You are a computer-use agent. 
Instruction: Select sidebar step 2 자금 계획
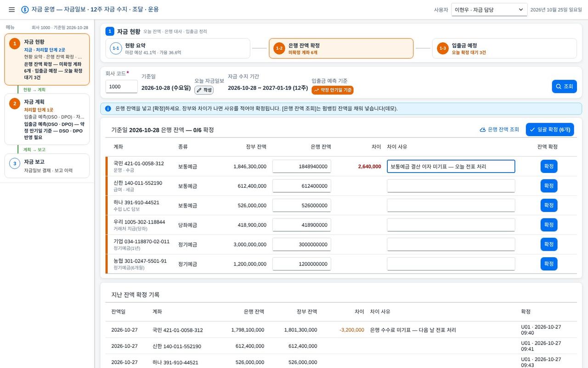pos(47,119)
